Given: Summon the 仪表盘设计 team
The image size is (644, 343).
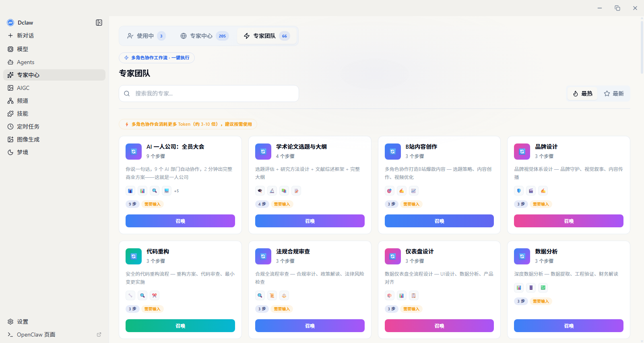Looking at the screenshot, I should [439, 326].
